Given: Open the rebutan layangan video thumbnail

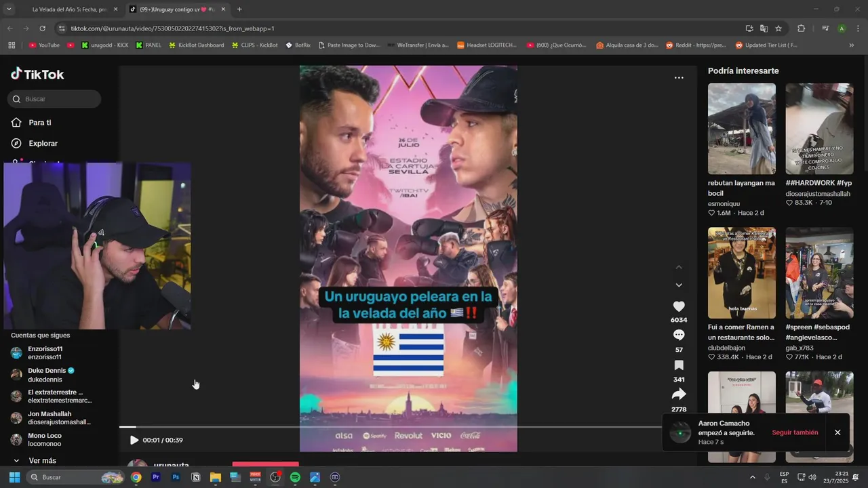Looking at the screenshot, I should click(742, 129).
